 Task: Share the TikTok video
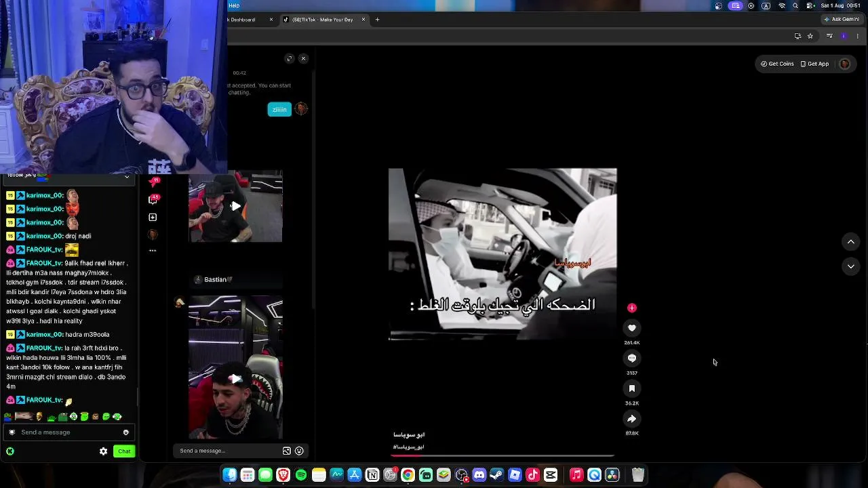[x=631, y=419]
